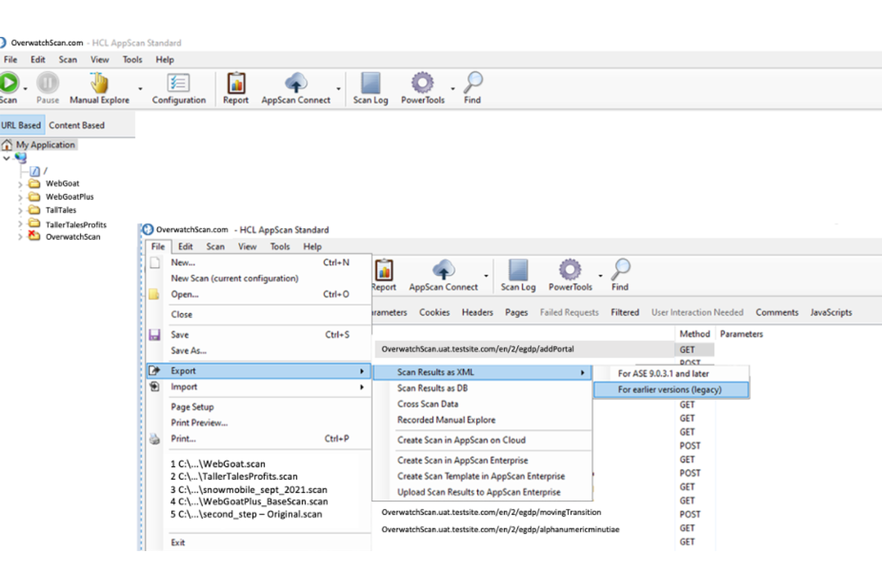
Task: Open PowerTools dropdown arrow in front window
Action: click(x=600, y=276)
